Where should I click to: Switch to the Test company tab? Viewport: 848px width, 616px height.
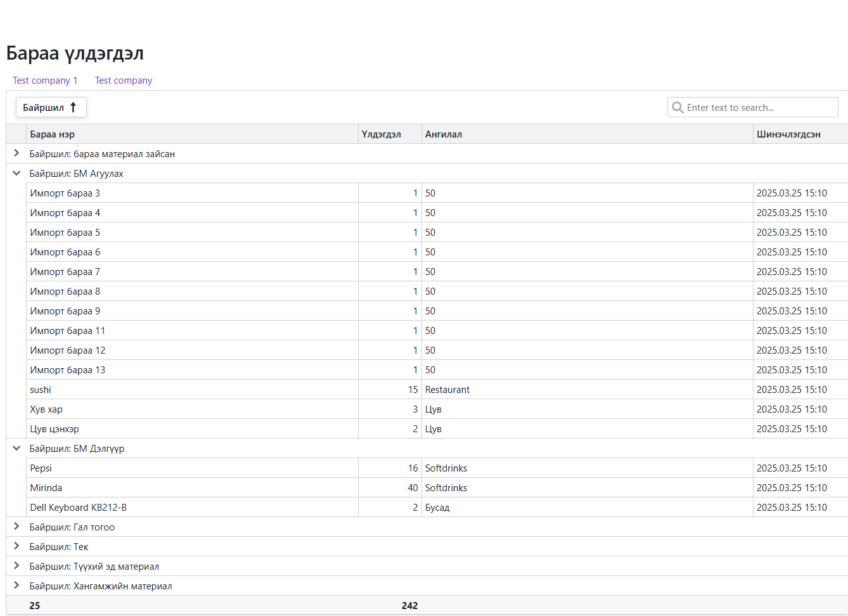click(x=124, y=80)
